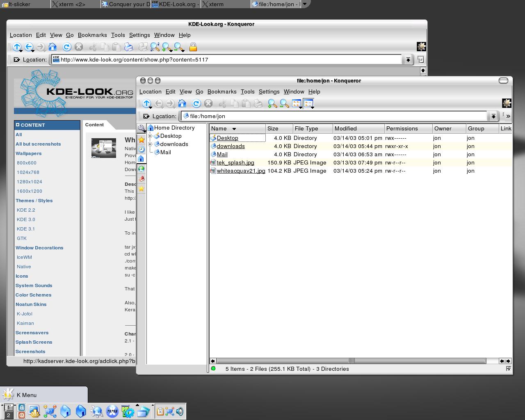525x420 pixels.
Task: Click the Find magnifier icon in KDE-Look.org toolbar
Action: coord(155,47)
